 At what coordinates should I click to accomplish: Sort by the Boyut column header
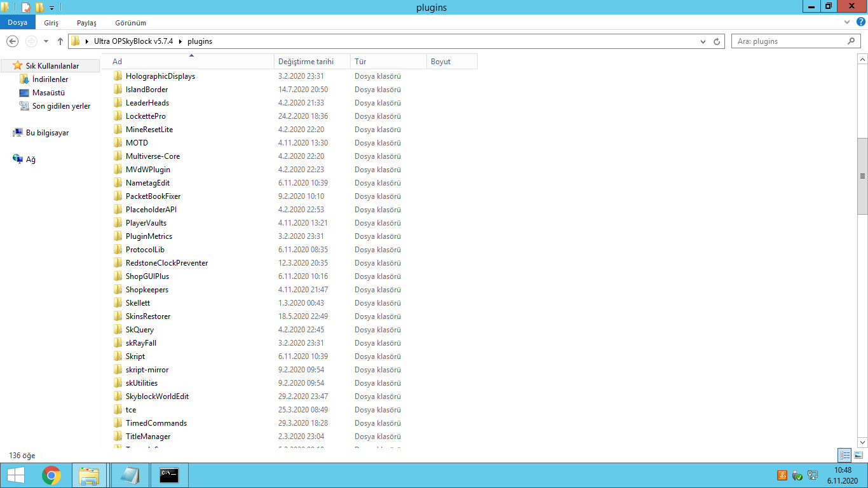[x=452, y=62]
